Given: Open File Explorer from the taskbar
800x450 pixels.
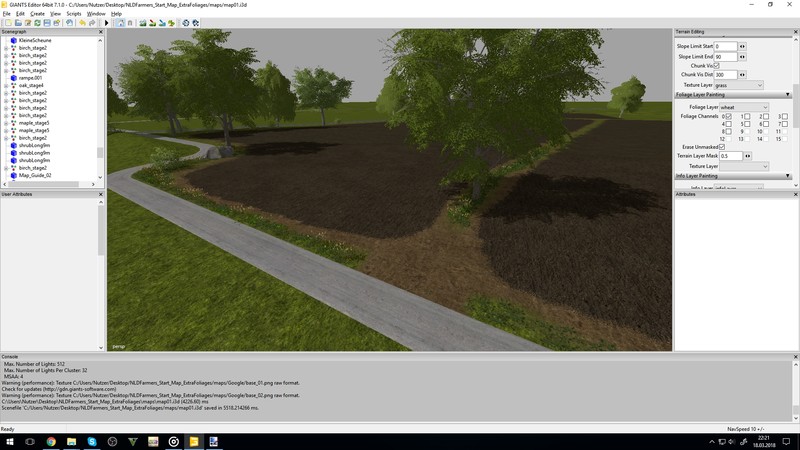Looking at the screenshot, I should point(71,441).
